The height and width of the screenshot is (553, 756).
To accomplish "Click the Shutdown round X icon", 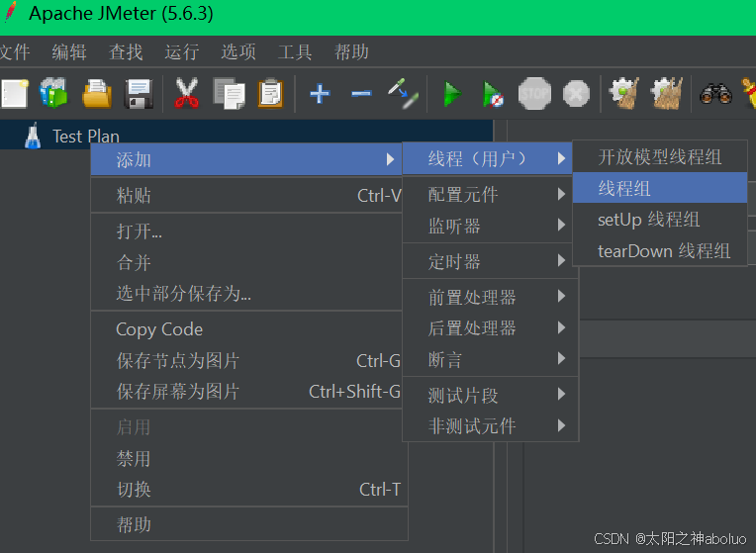I will [x=576, y=94].
